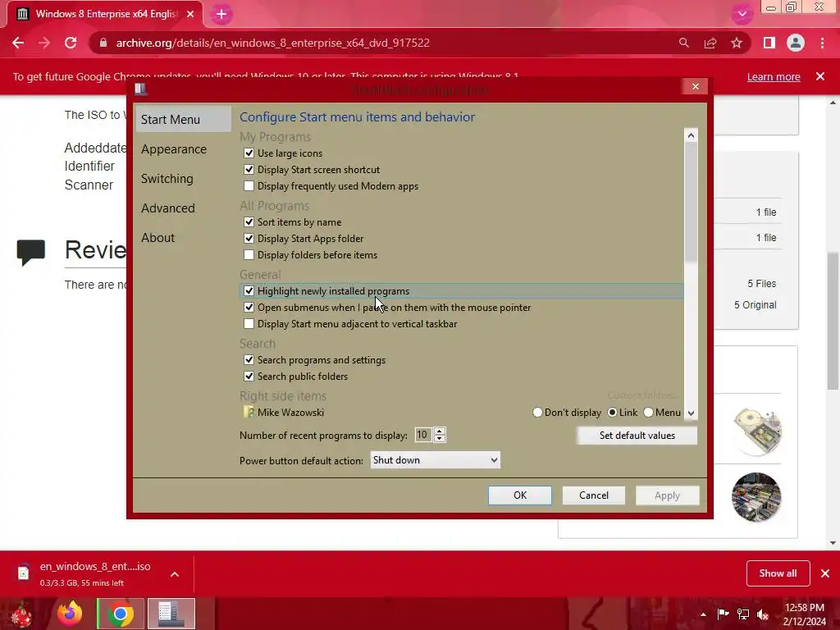Close the Windows 8 Enterprise tab
This screenshot has width=840, height=630.
click(190, 14)
